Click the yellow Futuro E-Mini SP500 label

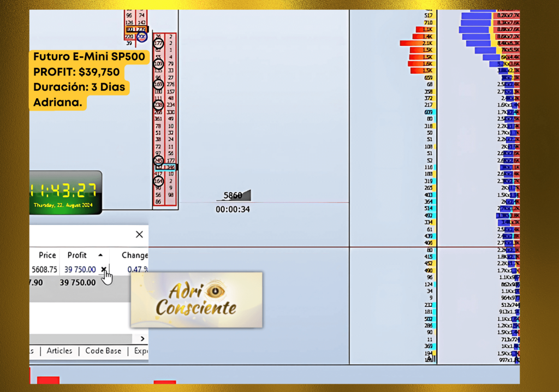89,57
